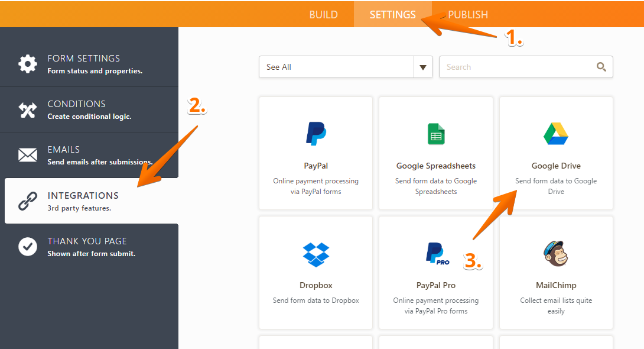Click the PayPal Pro logo icon
The image size is (644, 349).
click(x=437, y=253)
